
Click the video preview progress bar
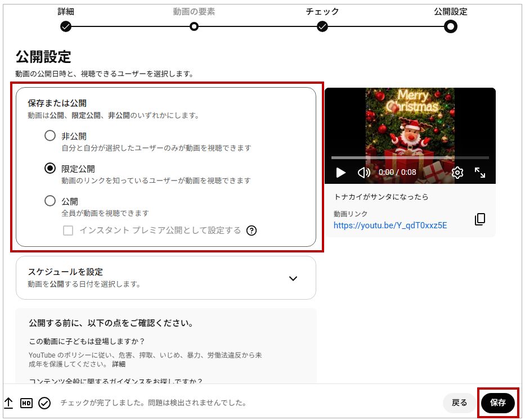point(410,158)
